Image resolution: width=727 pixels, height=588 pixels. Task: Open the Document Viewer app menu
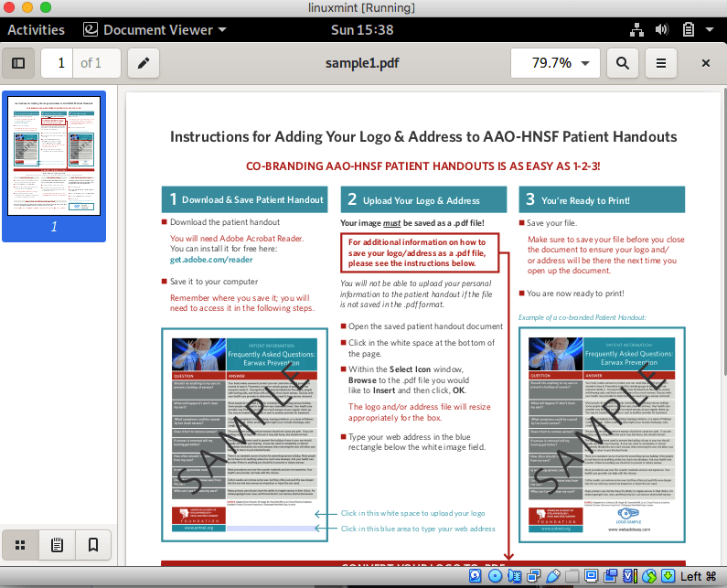coord(155,30)
